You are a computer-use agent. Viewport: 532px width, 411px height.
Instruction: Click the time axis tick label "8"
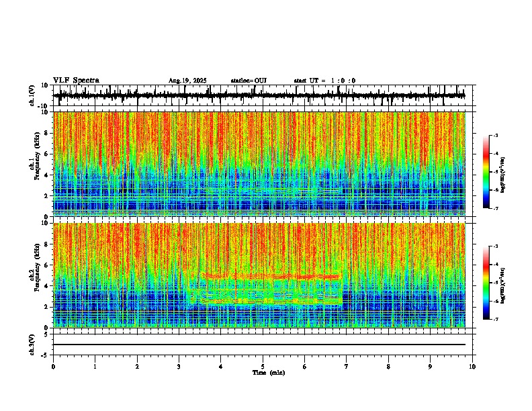pos(388,367)
